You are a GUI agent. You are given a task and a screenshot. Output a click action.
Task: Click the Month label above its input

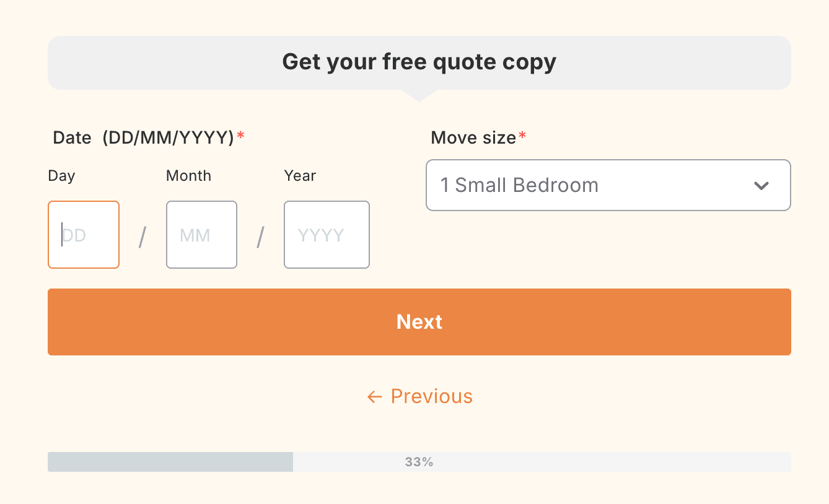coord(188,175)
